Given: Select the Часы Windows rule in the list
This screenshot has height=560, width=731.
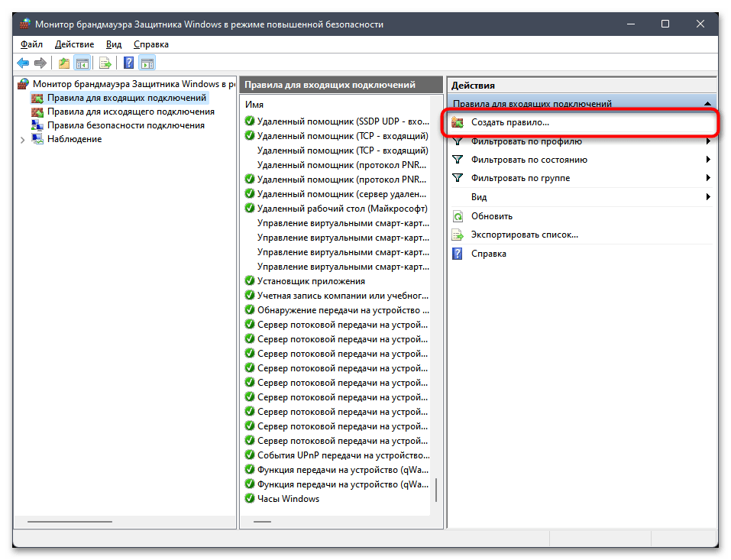Looking at the screenshot, I should click(x=288, y=499).
